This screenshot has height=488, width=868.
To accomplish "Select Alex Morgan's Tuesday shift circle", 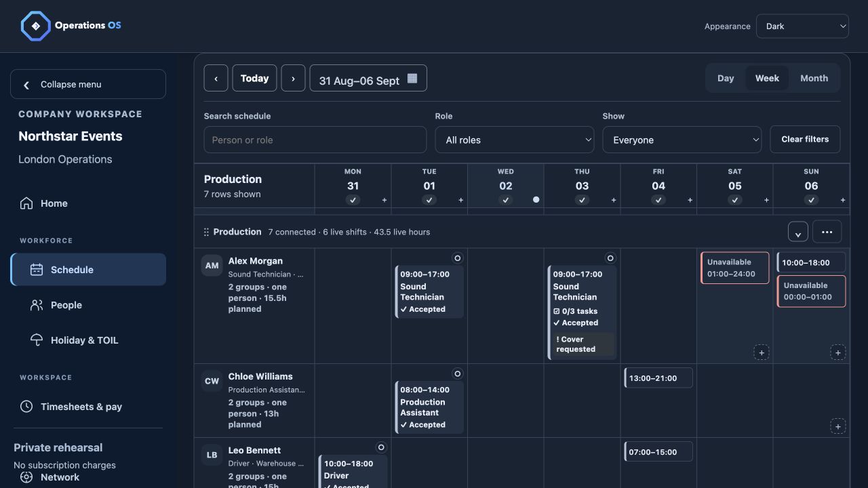I will tap(457, 258).
